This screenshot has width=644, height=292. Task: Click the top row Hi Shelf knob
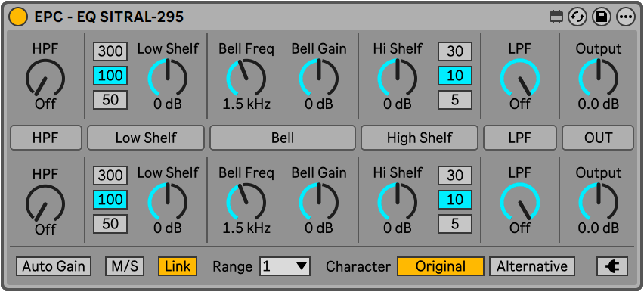(x=398, y=78)
